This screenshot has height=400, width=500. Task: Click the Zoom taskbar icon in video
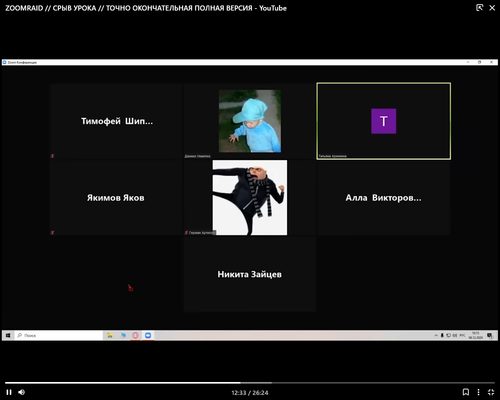coord(148,335)
